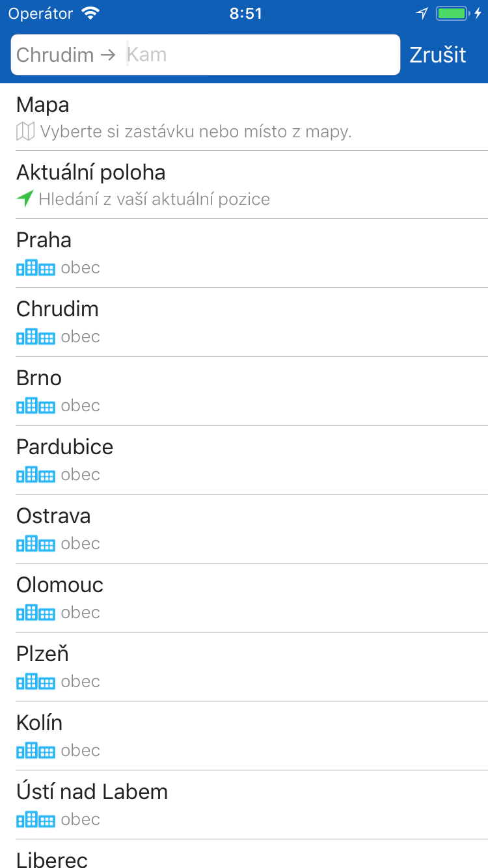Focus the Kam destination input field
Image resolution: width=488 pixels, height=868 pixels.
tap(260, 55)
